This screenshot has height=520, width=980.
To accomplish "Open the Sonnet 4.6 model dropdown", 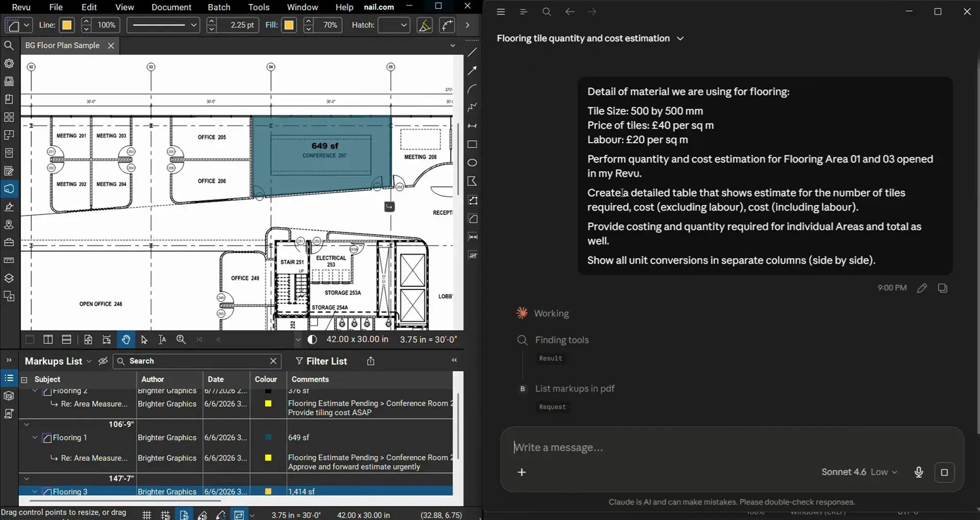I will [x=859, y=472].
